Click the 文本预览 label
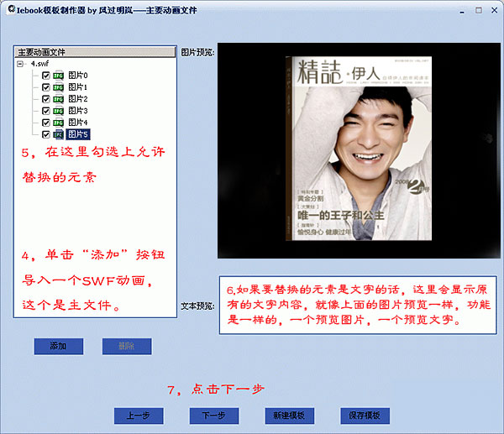Screen dimensions: 504x434 click(197, 306)
